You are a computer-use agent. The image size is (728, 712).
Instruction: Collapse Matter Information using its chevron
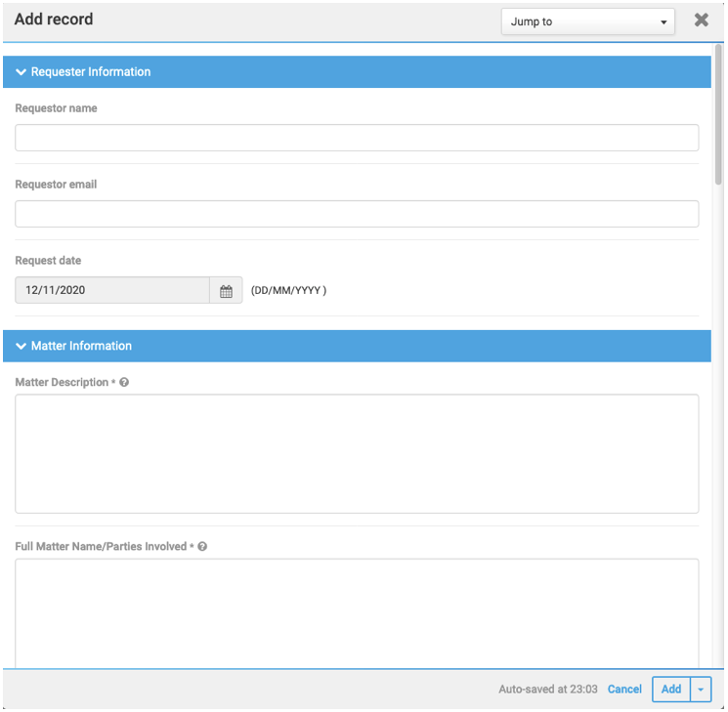(21, 347)
